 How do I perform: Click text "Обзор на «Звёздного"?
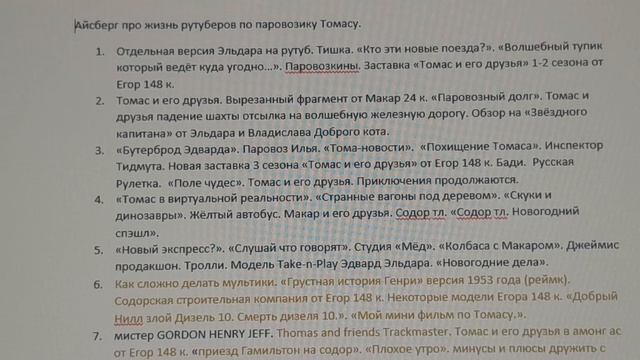click(x=529, y=112)
